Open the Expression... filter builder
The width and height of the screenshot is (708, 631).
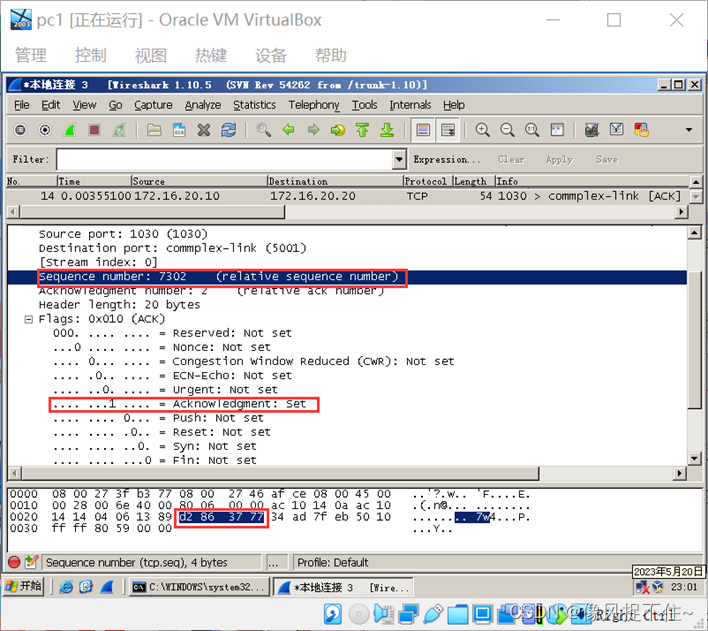tap(447, 159)
